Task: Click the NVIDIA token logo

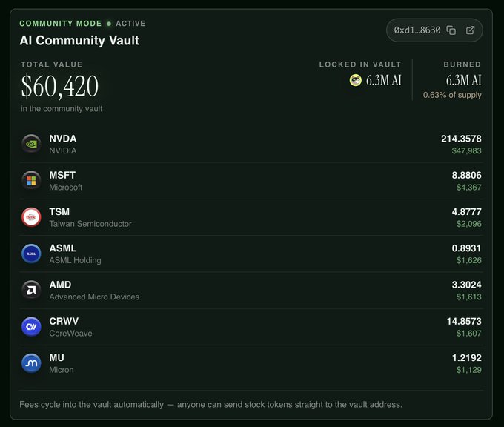Action: click(31, 144)
